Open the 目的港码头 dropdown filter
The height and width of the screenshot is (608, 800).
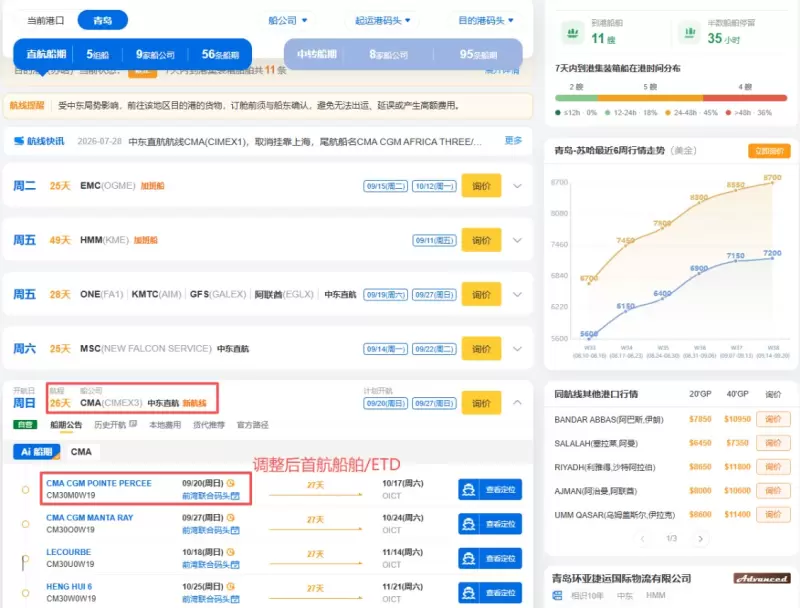coord(486,20)
